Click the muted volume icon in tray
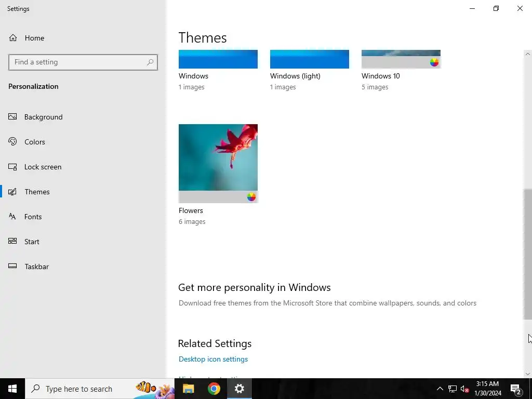 (x=464, y=389)
